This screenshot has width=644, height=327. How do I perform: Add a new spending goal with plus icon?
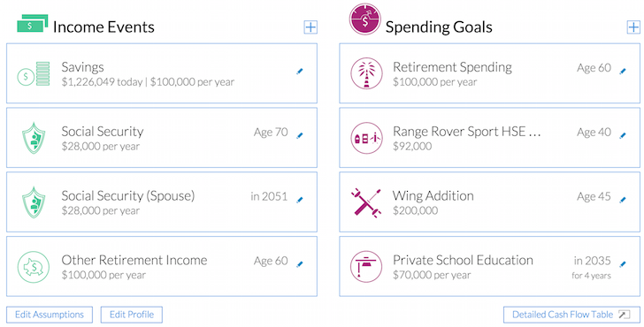point(633,27)
